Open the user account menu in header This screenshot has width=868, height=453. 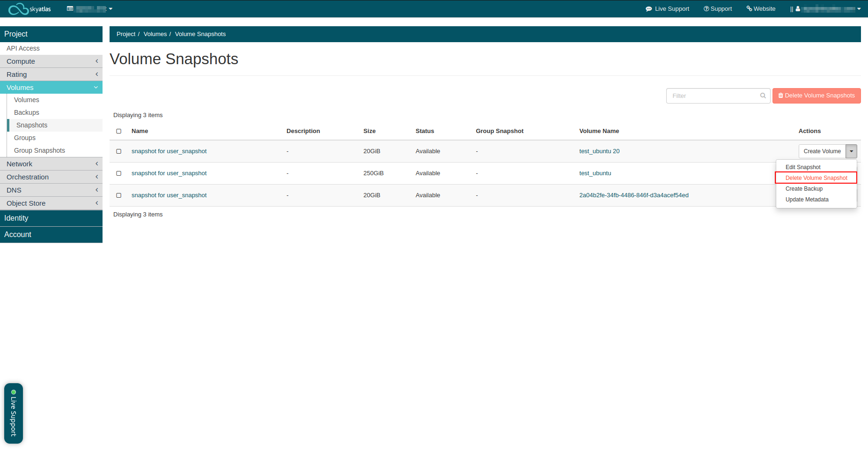point(828,9)
